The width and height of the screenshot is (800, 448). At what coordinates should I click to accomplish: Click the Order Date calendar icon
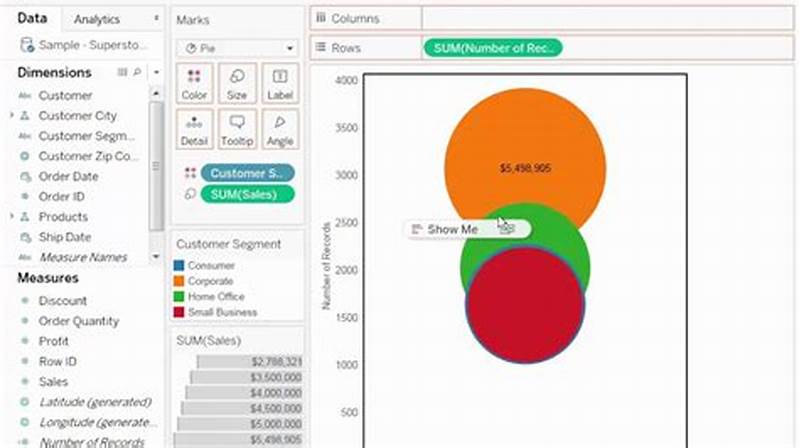25,177
